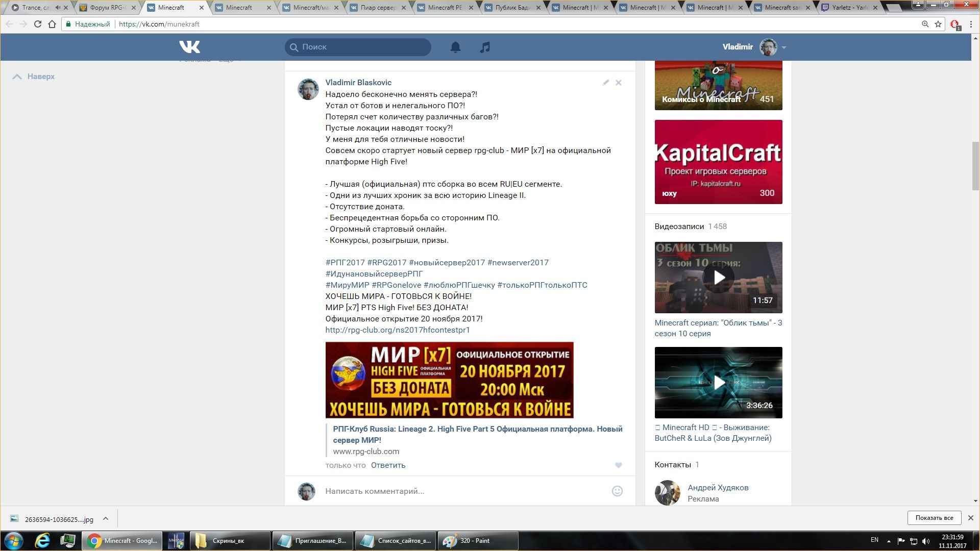Reload the page in Chrome
This screenshot has width=980, height=551.
click(x=37, y=24)
